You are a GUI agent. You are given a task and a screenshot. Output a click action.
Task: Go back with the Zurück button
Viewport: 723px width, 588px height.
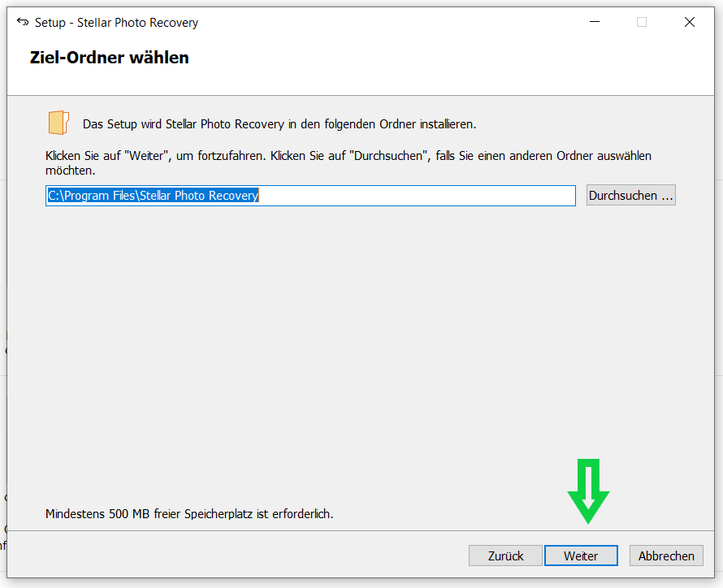505,556
